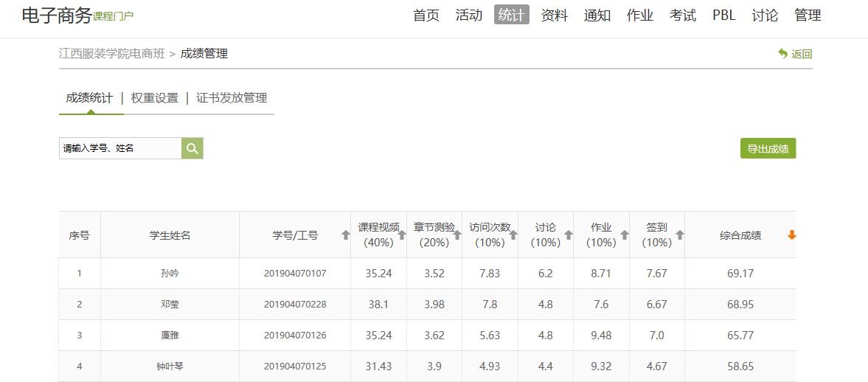Sort by 学号/工号 column arrow
The height and width of the screenshot is (382, 868).
345,235
